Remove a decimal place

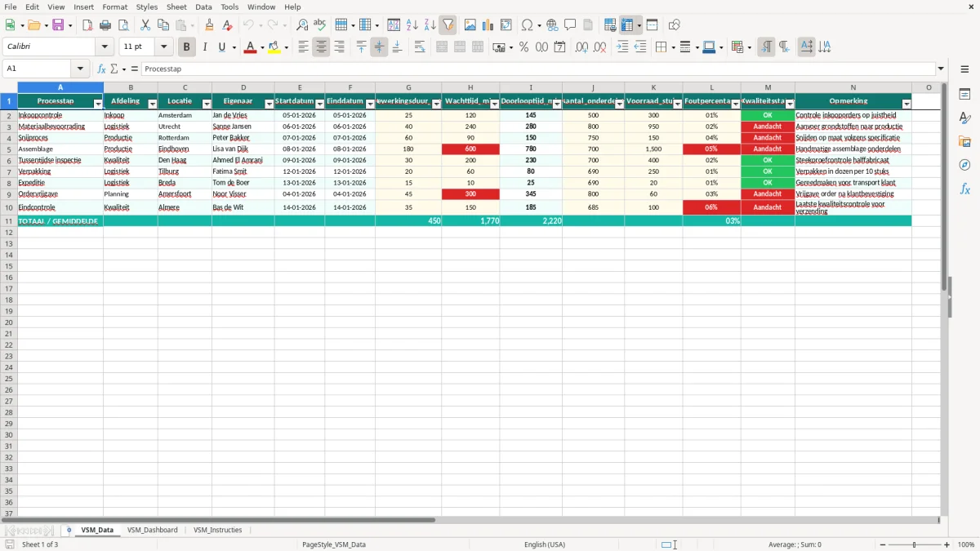tap(599, 47)
